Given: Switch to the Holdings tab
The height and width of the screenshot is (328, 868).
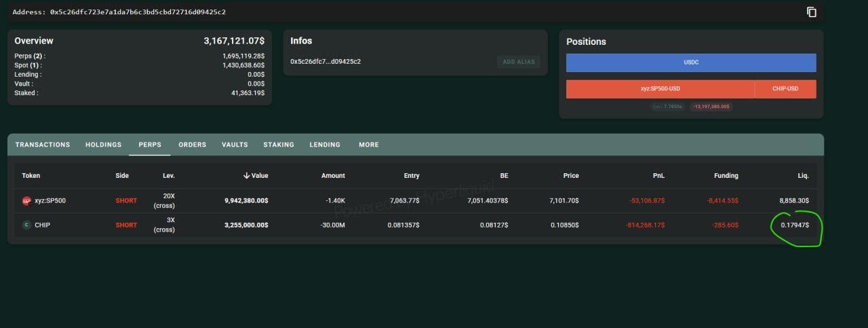Looking at the screenshot, I should [x=103, y=145].
